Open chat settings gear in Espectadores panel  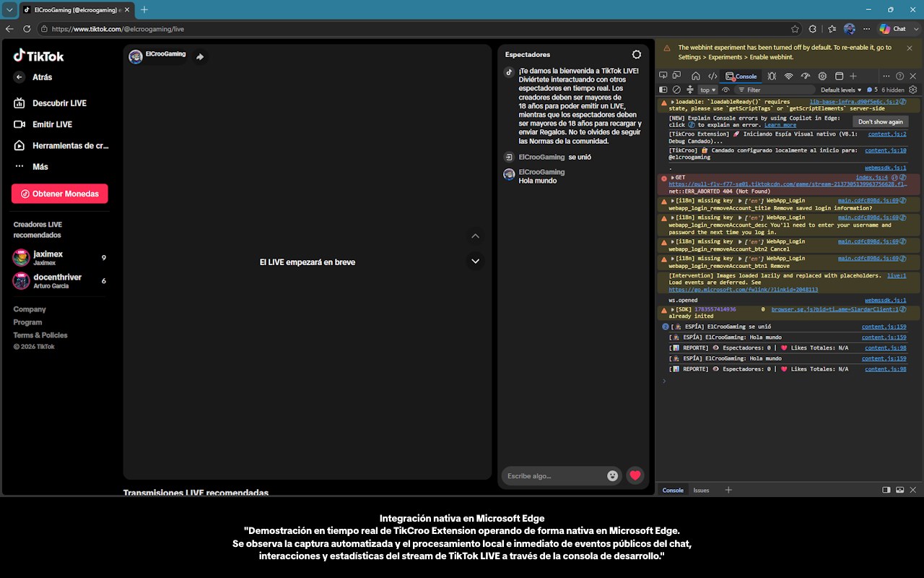[636, 54]
